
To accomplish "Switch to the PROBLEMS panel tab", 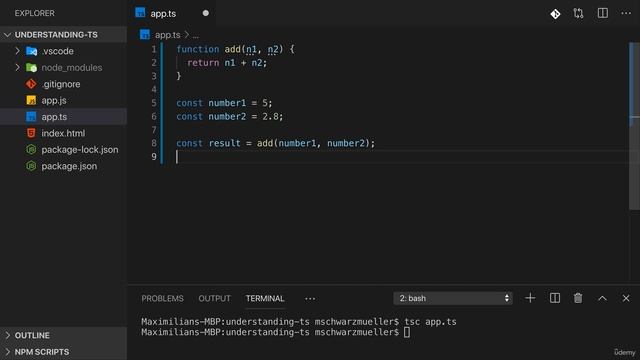I will pos(162,298).
